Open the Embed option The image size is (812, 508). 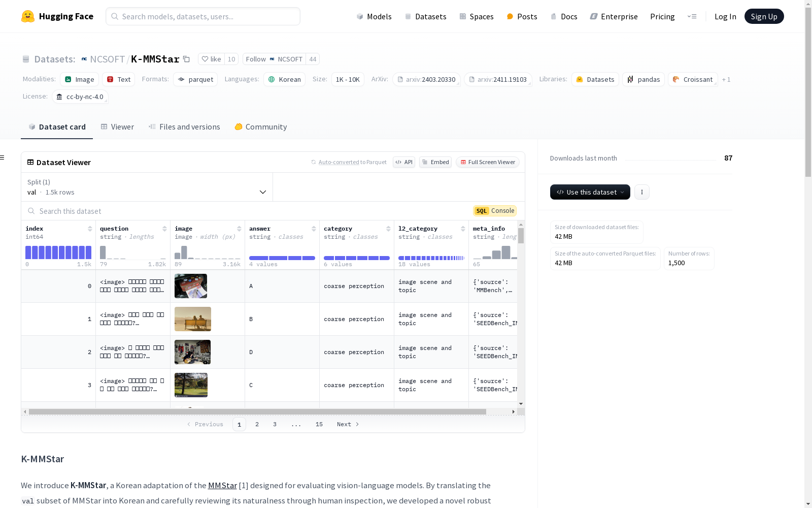(x=435, y=162)
